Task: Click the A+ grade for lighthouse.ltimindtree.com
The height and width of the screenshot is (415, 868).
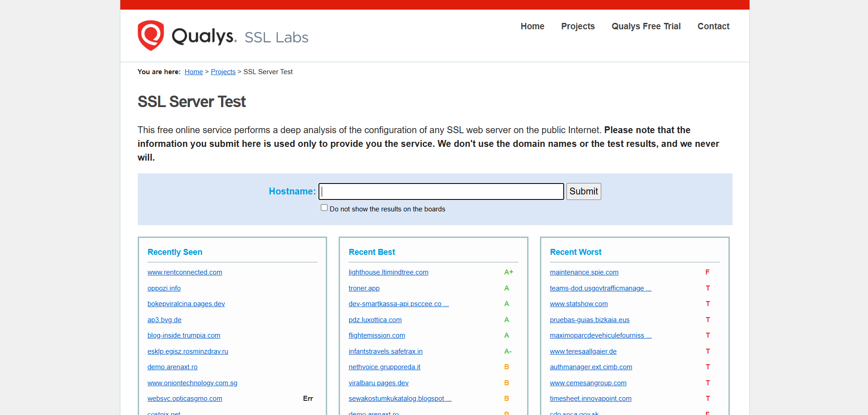Action: pos(509,272)
